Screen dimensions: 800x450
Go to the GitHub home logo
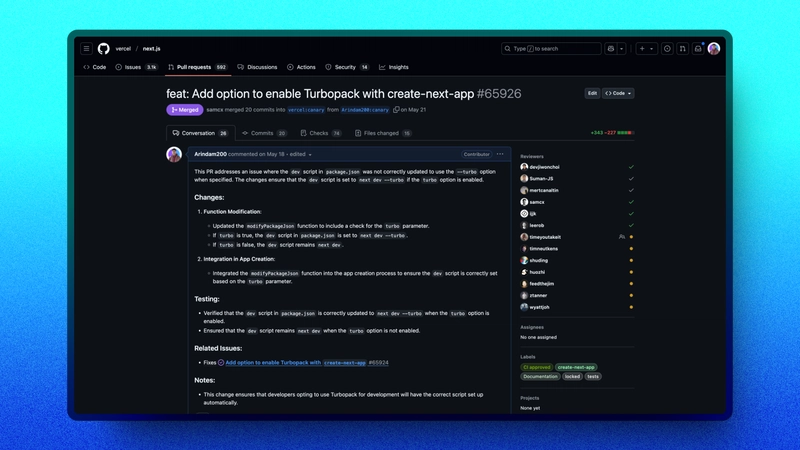pyautogui.click(x=104, y=48)
